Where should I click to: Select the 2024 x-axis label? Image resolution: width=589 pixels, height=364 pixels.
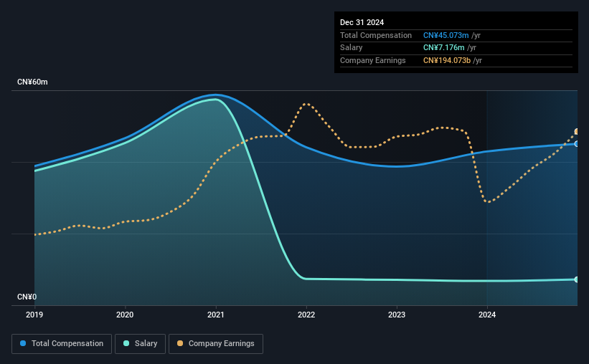tap(487, 315)
